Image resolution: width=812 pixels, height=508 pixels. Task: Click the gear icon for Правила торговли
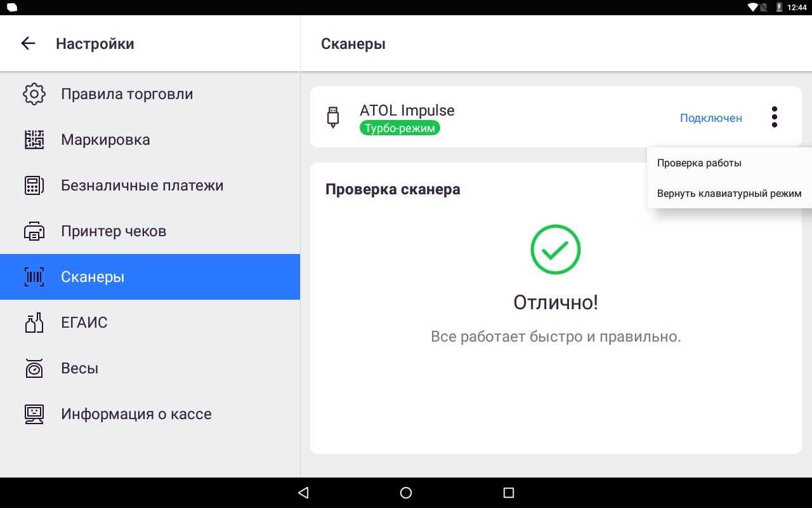[34, 94]
